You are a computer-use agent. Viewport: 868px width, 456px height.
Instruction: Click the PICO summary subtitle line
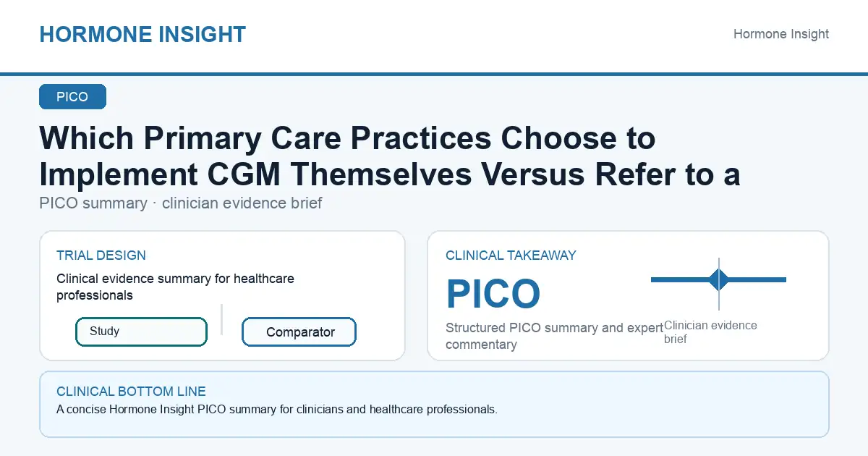pyautogui.click(x=181, y=203)
